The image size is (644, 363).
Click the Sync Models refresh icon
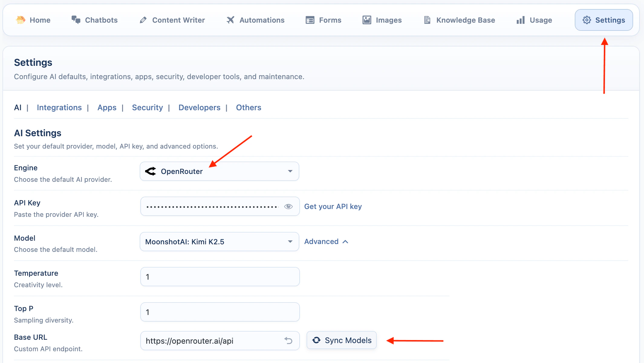316,340
